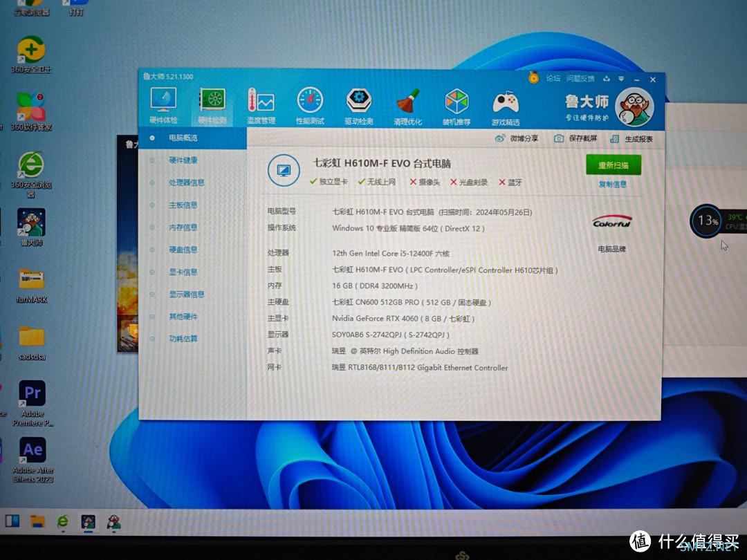The height and width of the screenshot is (560, 747).
Task: Click the High Definition Audio sound card value
Action: pyautogui.click(x=405, y=351)
